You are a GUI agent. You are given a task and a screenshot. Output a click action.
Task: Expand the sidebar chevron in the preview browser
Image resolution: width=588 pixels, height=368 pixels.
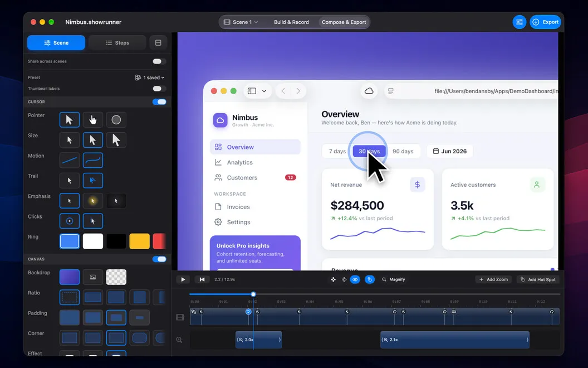[264, 91]
